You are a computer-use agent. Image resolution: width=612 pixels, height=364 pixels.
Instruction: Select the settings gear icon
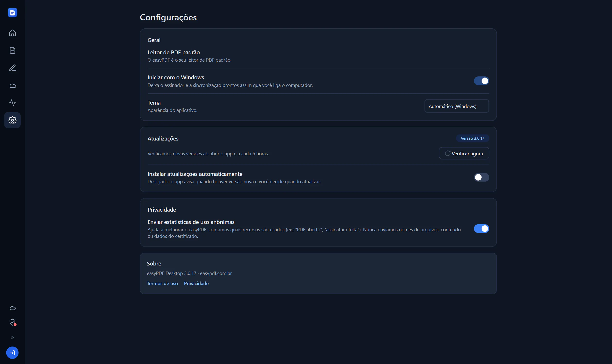12,120
